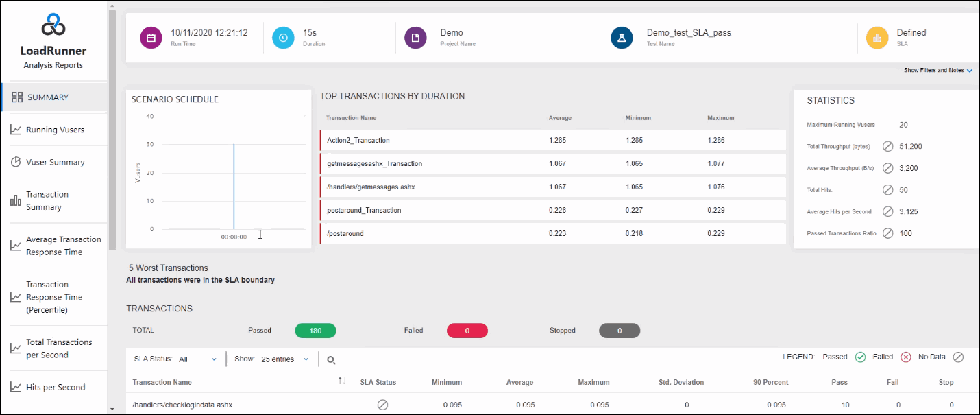Click the sidebar scrollbar down arrow
The height and width of the screenshot is (415, 980).
coord(112,409)
